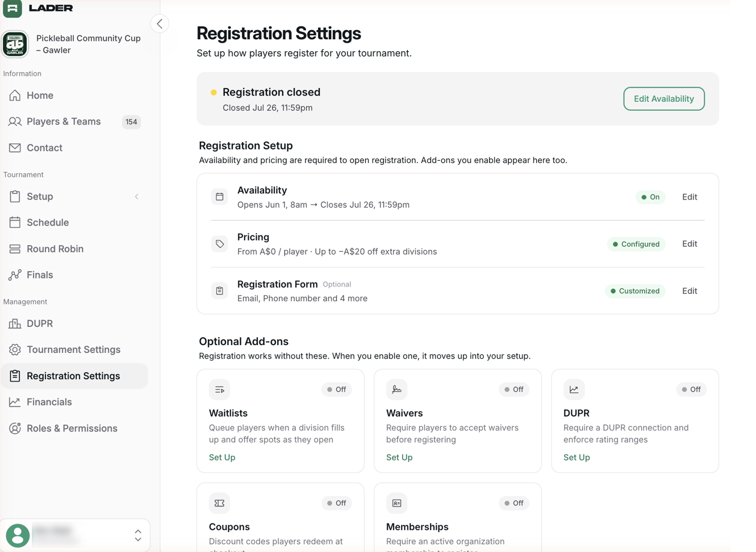Click the DUPR bar chart sidebar icon
The height and width of the screenshot is (552, 756).
click(x=15, y=323)
